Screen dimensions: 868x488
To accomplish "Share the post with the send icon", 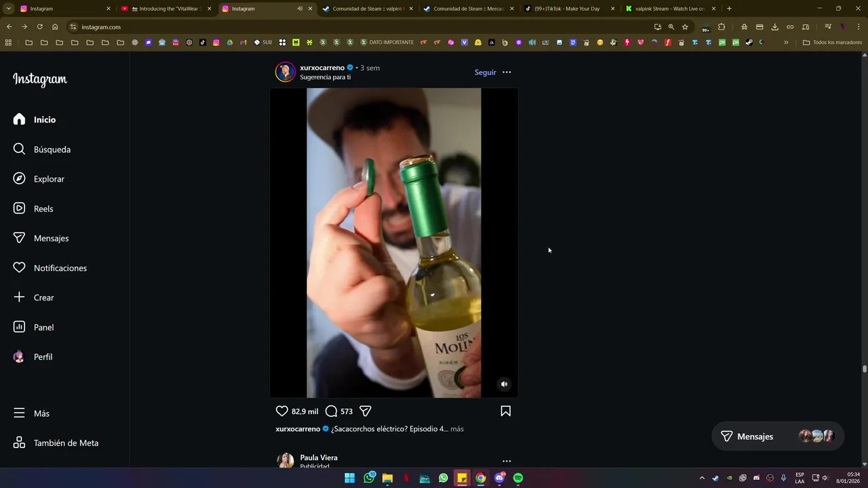I will (366, 411).
